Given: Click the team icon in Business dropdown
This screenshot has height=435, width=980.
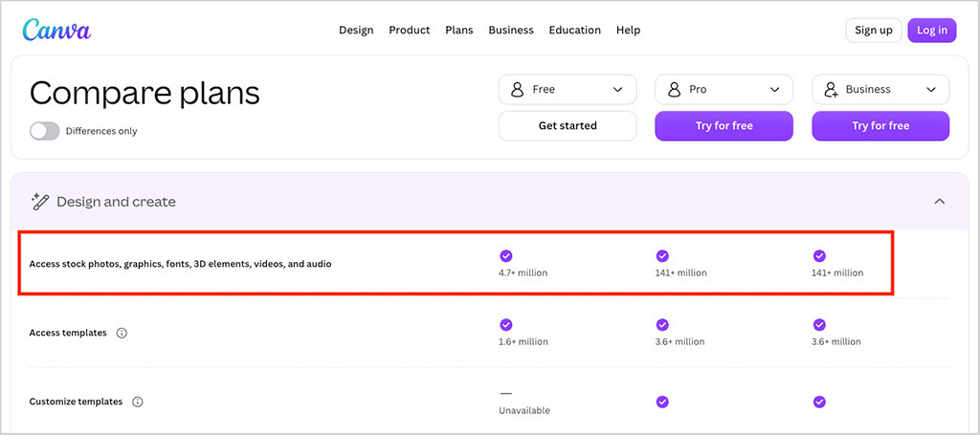Looking at the screenshot, I should point(832,89).
